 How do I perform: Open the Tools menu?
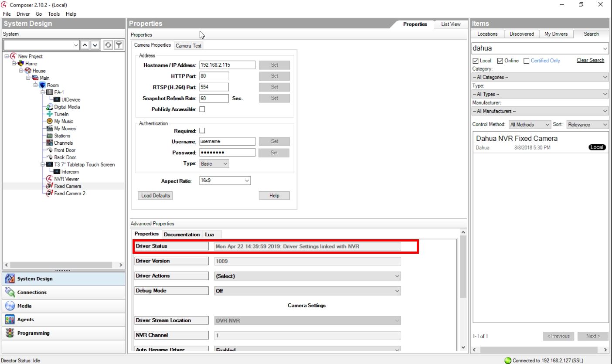click(x=54, y=14)
